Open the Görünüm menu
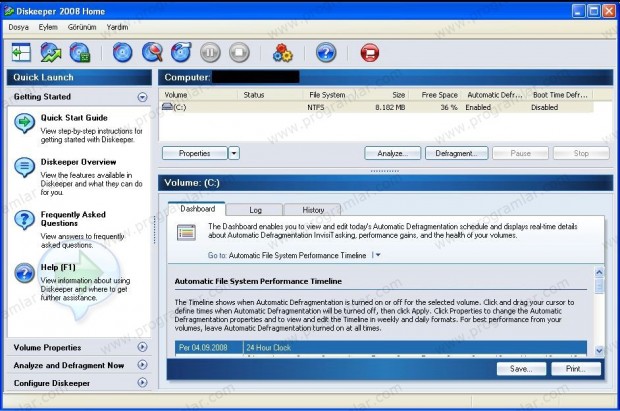 click(82, 27)
